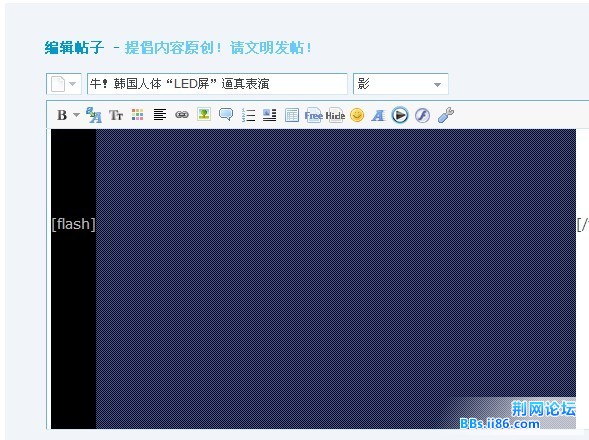The width and height of the screenshot is (589, 440).
Task: Insert an image into the post
Action: 204,114
